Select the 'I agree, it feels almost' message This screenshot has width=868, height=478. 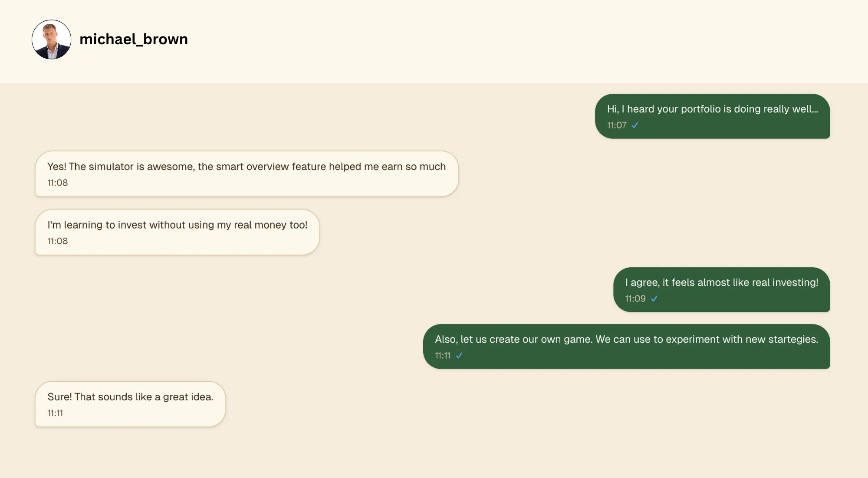[x=721, y=283]
